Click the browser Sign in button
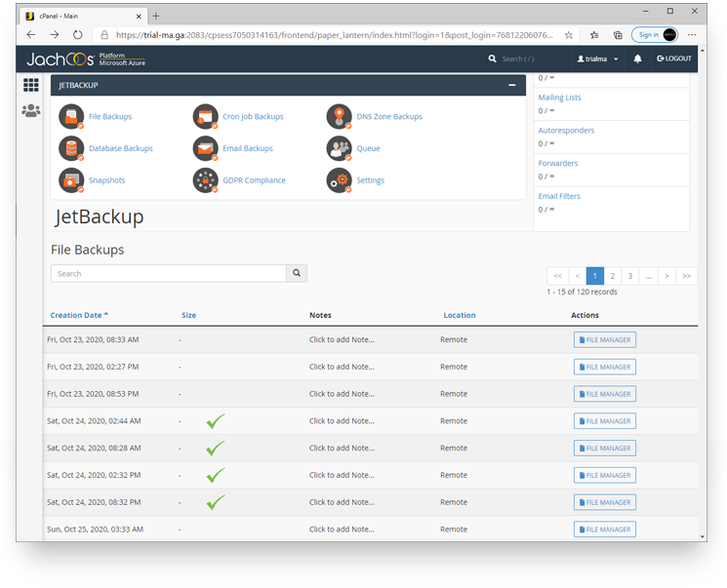 (655, 35)
